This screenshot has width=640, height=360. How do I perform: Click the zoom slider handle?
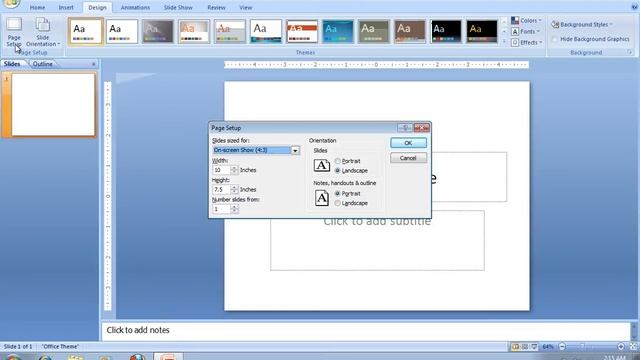coord(582,347)
